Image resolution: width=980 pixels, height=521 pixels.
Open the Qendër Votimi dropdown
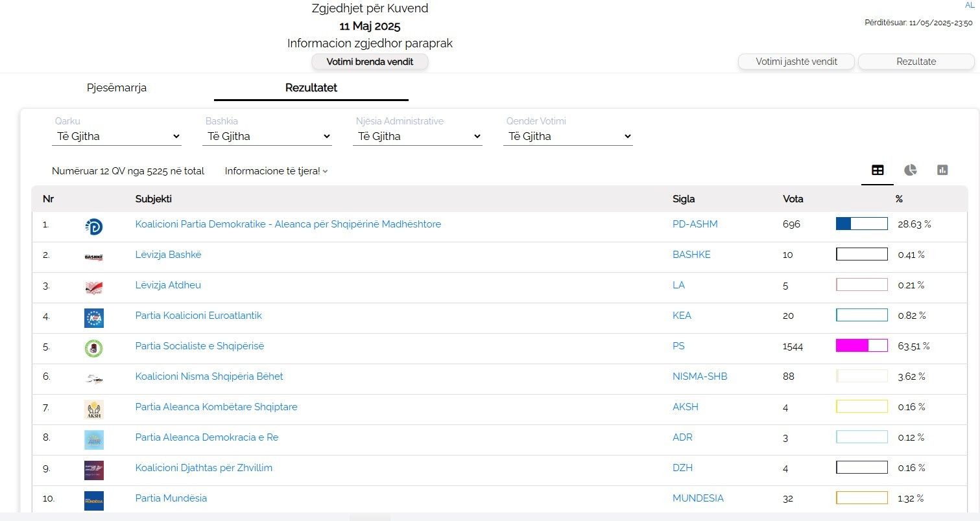click(568, 137)
